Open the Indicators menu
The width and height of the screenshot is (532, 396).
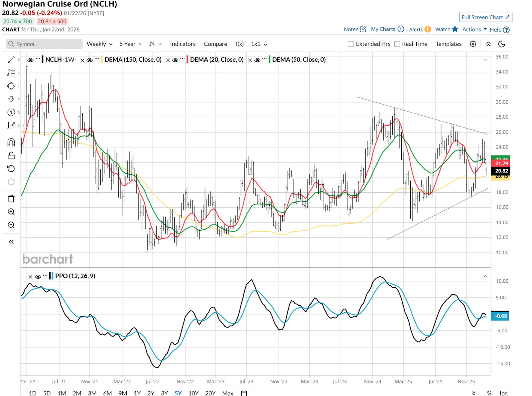click(x=183, y=44)
